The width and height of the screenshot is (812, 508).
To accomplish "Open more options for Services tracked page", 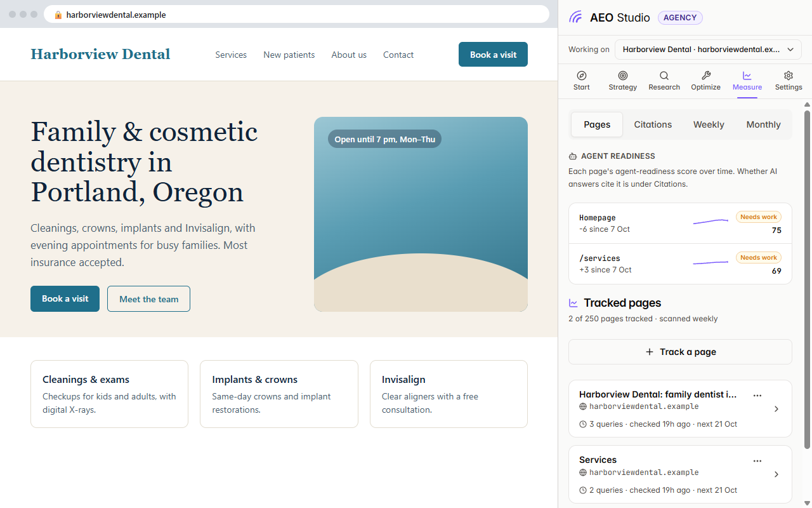I will pos(757,461).
